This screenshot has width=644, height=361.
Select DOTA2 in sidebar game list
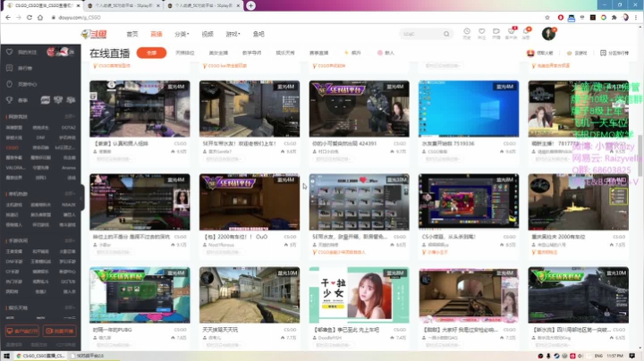69,128
